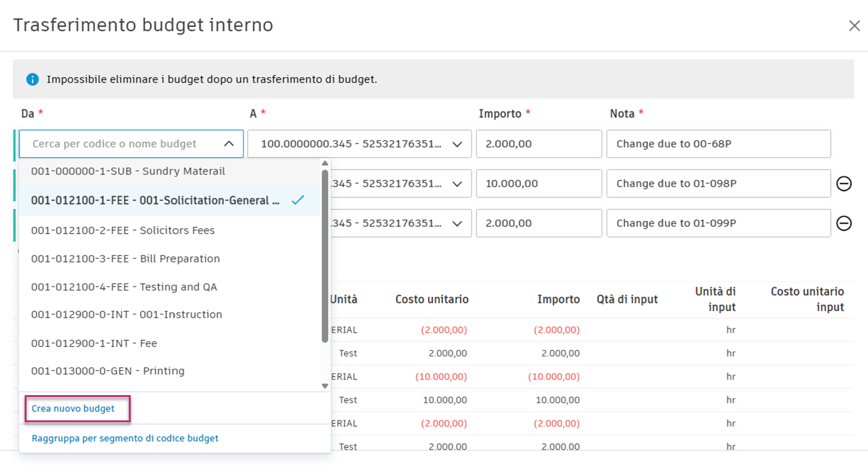Remove the third transfer row with minus icon
Screen dimensions: 868x474
[x=844, y=223]
